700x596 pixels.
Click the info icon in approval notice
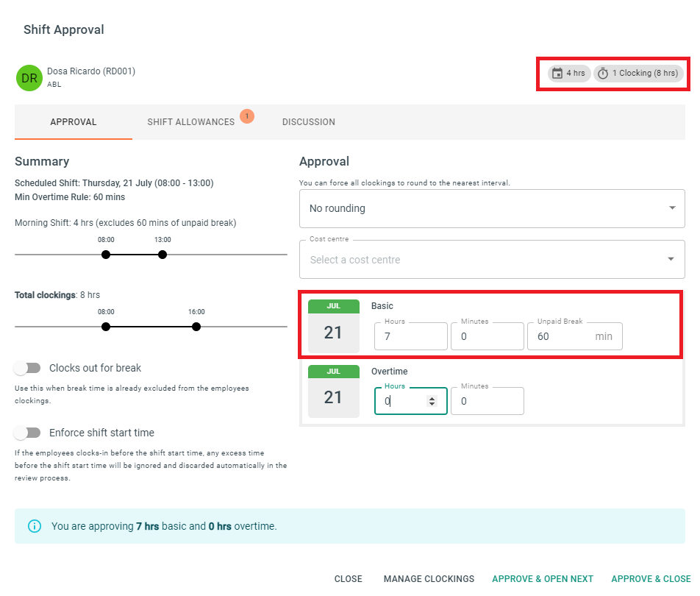pyautogui.click(x=35, y=526)
